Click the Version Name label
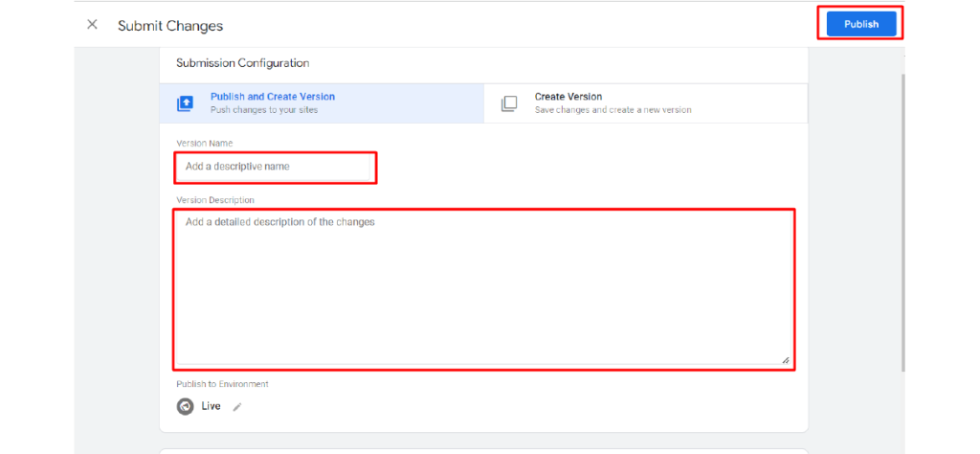 [x=205, y=144]
